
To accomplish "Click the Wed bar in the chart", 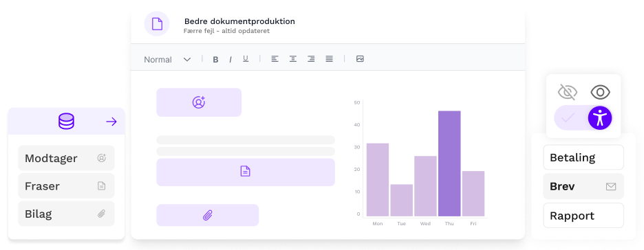I will pyautogui.click(x=425, y=186).
